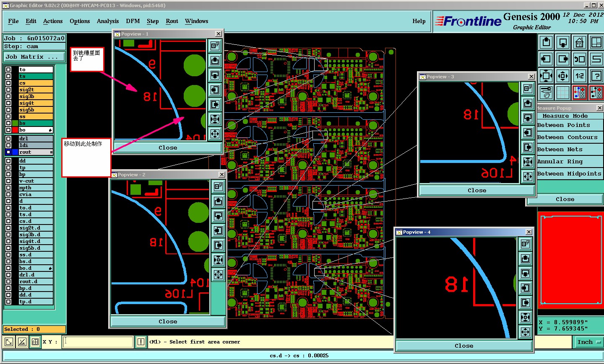604x364 pixels.
Task: Click the home view house icon
Action: click(x=580, y=42)
